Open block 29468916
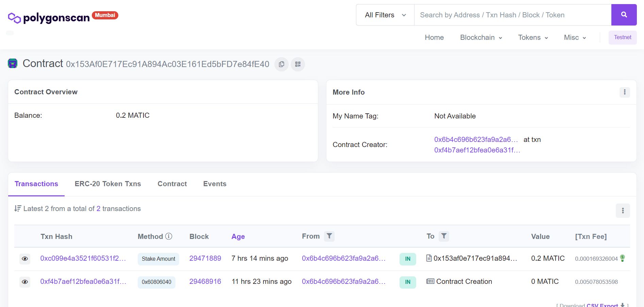This screenshot has height=307, width=644. (205, 281)
